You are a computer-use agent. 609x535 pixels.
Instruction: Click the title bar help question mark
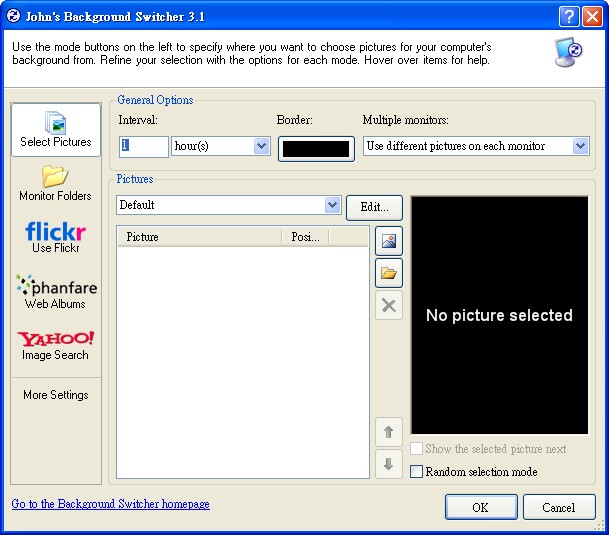tap(569, 17)
